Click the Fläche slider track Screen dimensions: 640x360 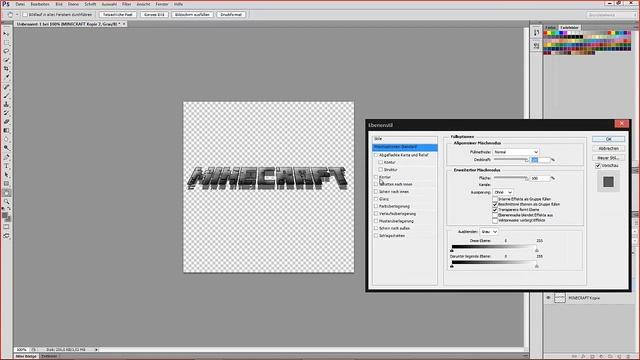point(511,178)
